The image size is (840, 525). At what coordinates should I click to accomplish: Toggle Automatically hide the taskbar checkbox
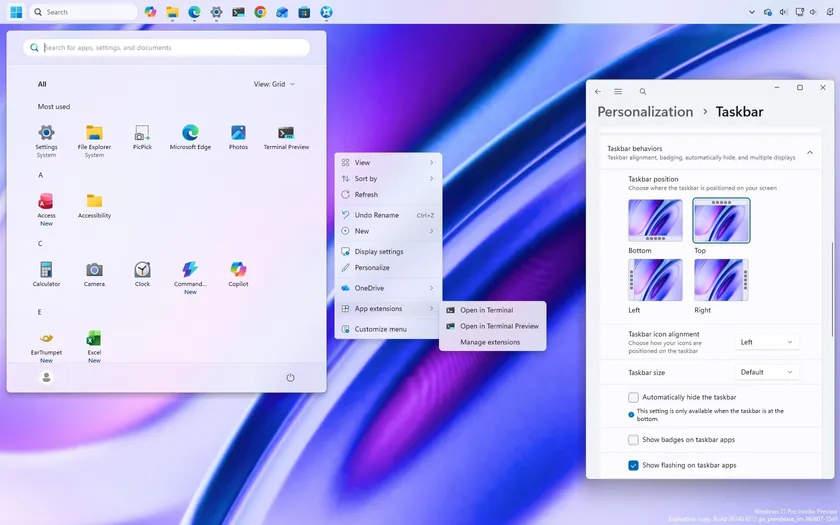pyautogui.click(x=633, y=398)
